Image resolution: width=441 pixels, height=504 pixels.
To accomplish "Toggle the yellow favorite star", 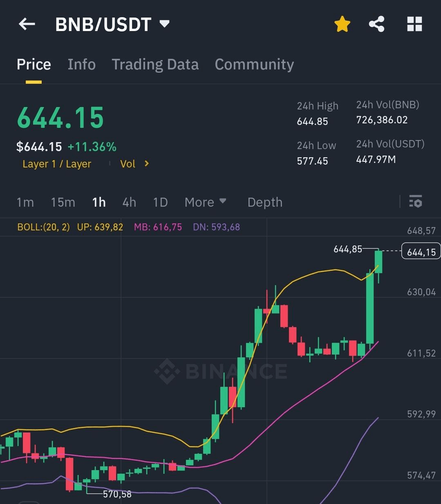I will click(x=342, y=25).
